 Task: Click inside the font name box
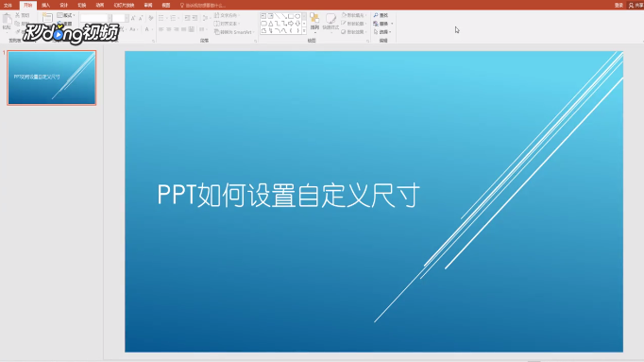tap(93, 18)
